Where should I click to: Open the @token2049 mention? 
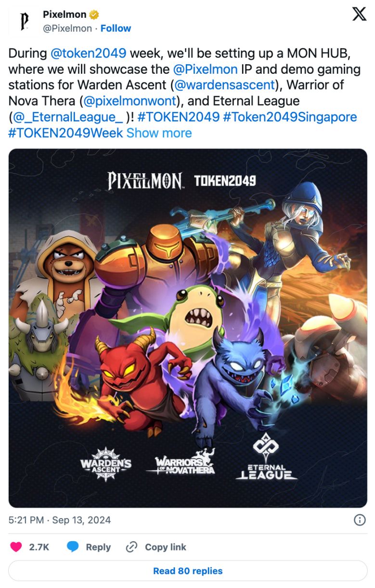coord(88,53)
